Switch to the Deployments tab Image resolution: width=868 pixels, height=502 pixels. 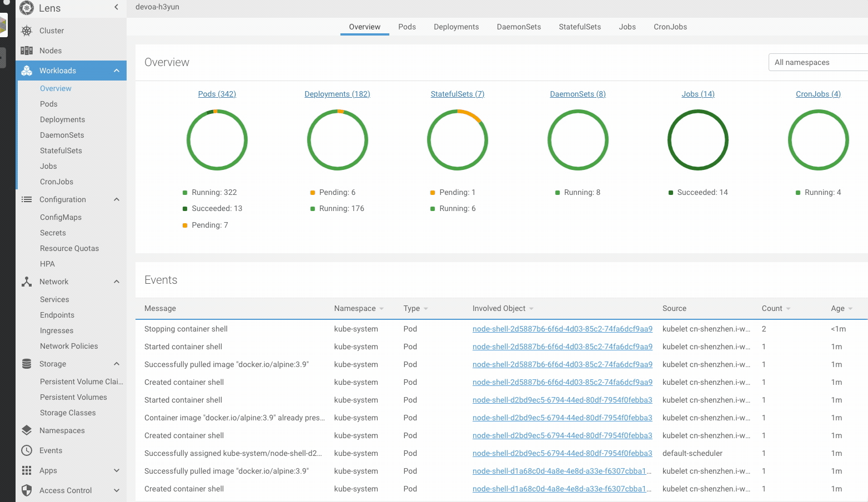click(456, 27)
